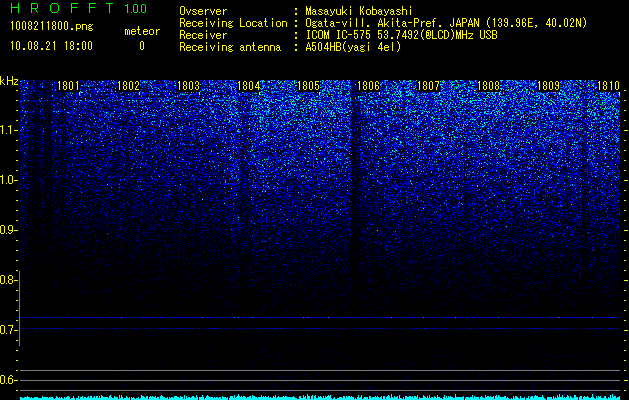Viewport: 629px width, 400px height.
Task: Click the 1805 time marker
Action: click(308, 86)
